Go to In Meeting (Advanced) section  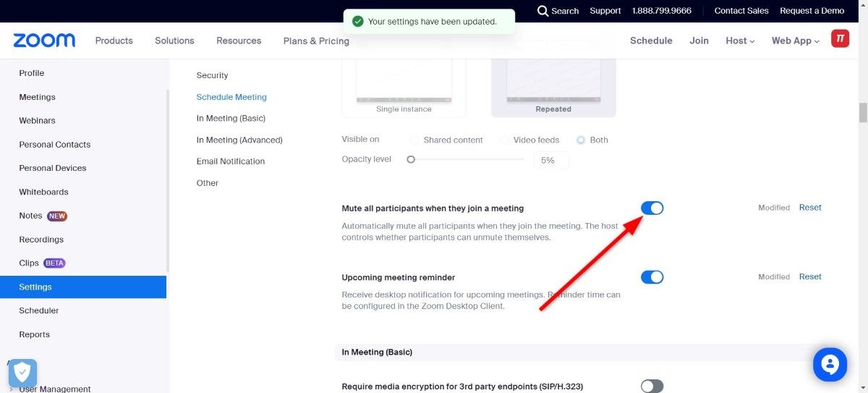click(239, 140)
